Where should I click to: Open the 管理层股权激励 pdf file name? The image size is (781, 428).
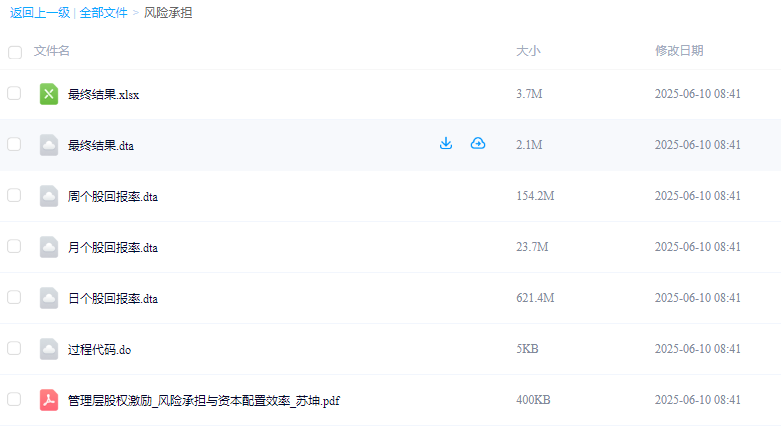(204, 401)
